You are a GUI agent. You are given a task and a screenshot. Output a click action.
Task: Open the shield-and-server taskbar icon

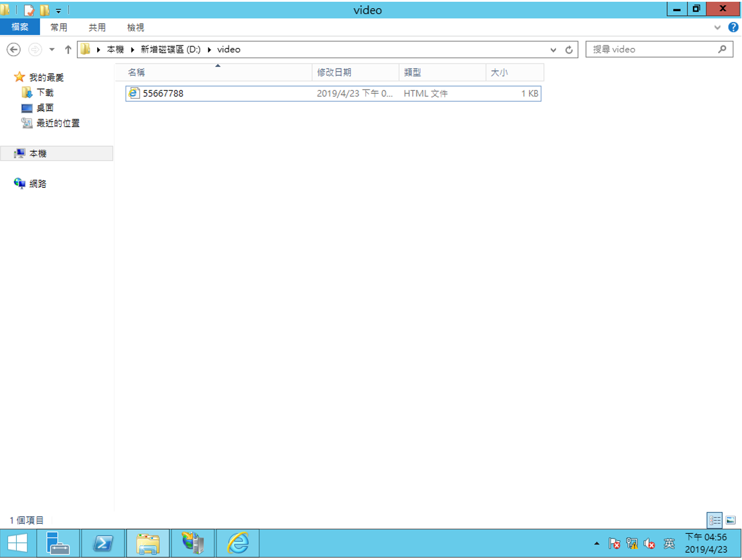pos(193,544)
